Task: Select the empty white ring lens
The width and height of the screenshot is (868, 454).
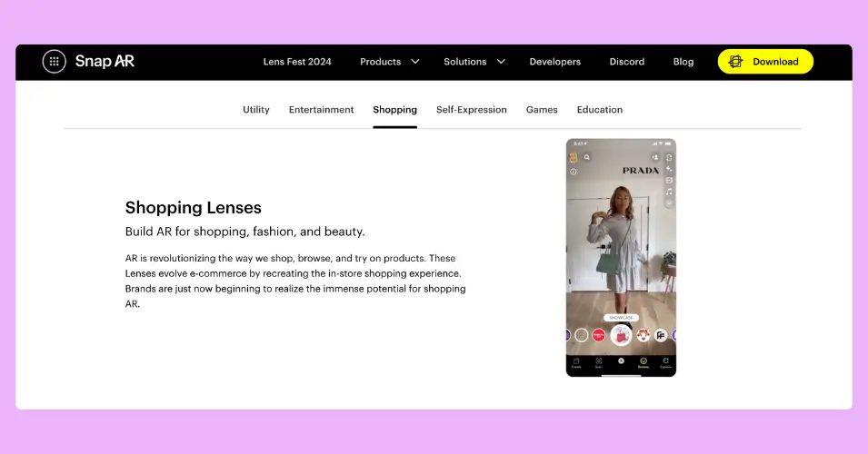Action: click(582, 335)
